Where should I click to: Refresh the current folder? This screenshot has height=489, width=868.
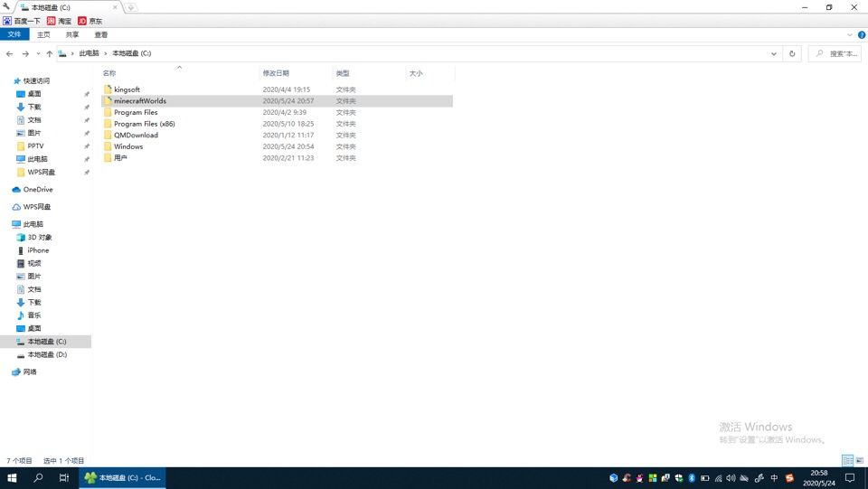(792, 53)
